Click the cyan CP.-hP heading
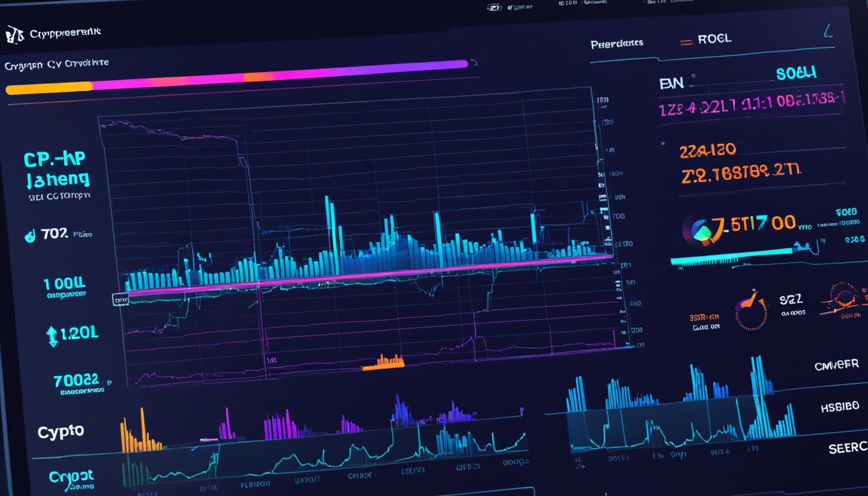Viewport: 868px width, 496px height. [55, 160]
